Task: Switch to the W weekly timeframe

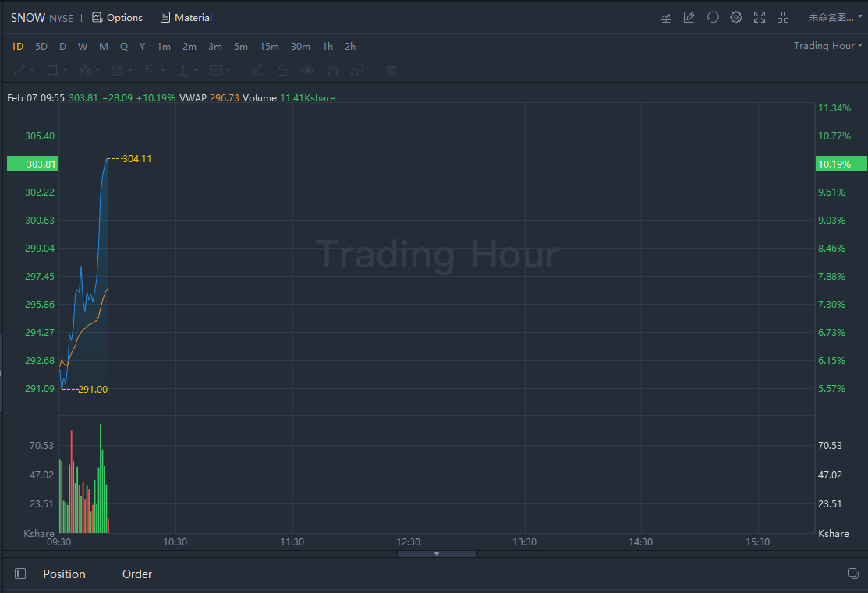Action: pos(83,47)
